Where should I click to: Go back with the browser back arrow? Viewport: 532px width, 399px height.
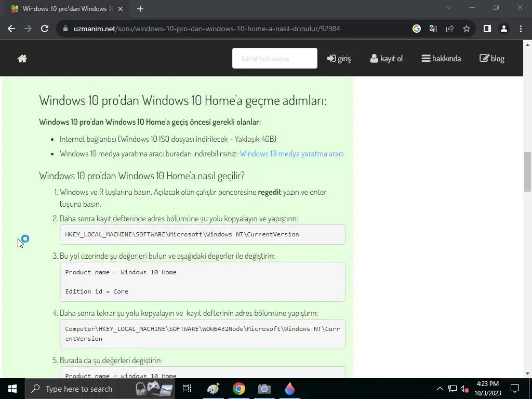(11, 29)
